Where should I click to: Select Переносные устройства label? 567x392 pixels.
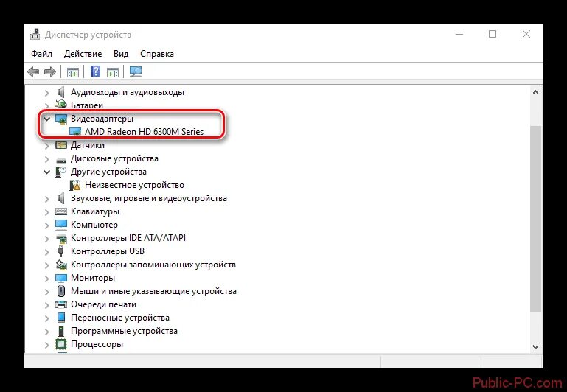120,318
